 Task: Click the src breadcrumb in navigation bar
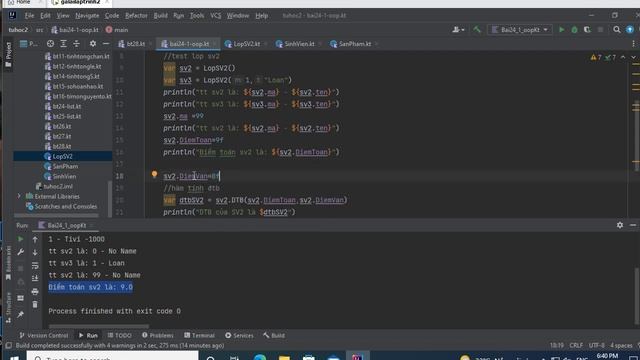[x=39, y=30]
